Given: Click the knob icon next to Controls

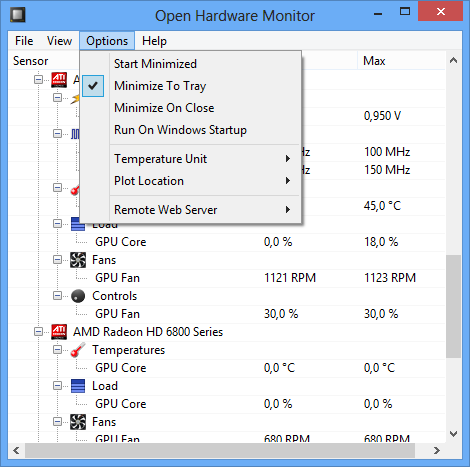Looking at the screenshot, I should coord(78,296).
